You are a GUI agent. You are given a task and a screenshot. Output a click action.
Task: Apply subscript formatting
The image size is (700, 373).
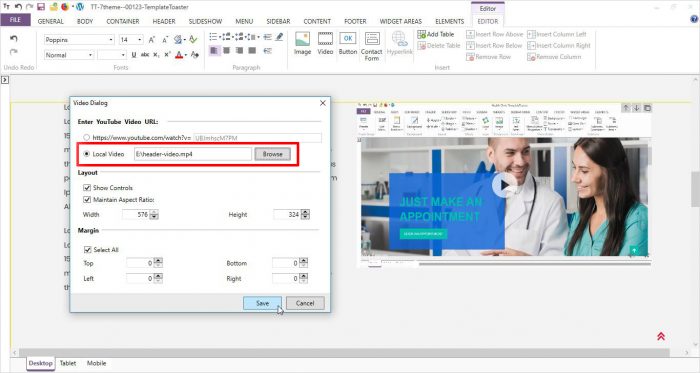pyautogui.click(x=156, y=55)
